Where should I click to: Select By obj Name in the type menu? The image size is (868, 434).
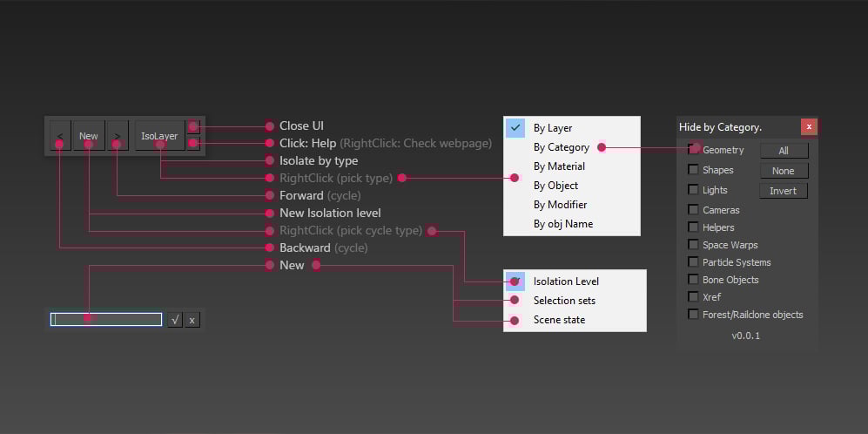click(572, 224)
